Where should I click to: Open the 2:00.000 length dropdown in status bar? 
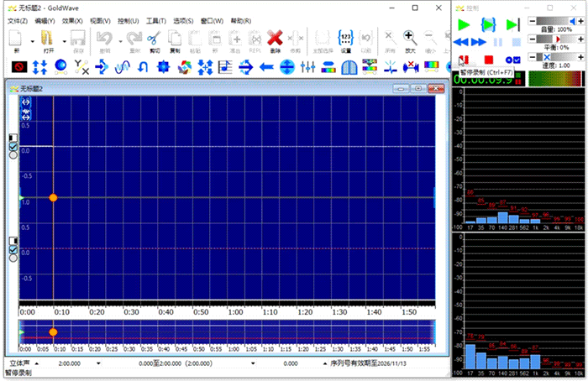pos(98,363)
